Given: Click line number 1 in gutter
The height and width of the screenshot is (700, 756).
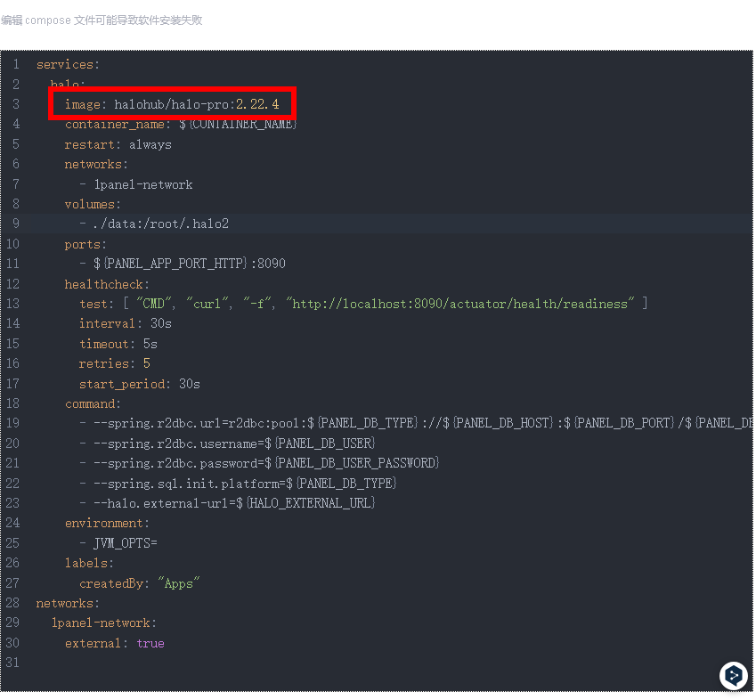Looking at the screenshot, I should tap(15, 65).
